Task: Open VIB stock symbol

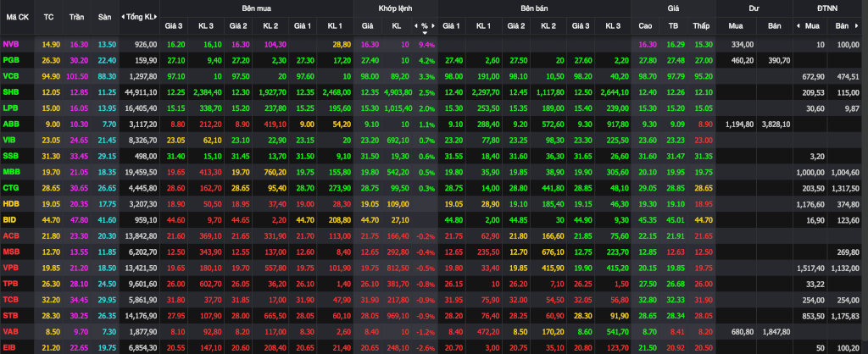Action: (9, 140)
